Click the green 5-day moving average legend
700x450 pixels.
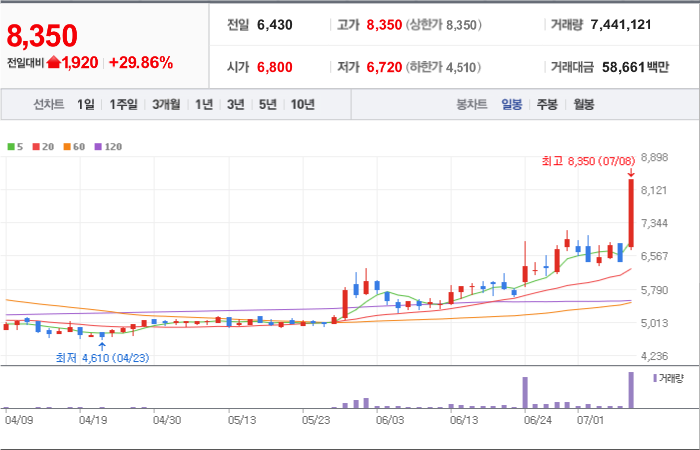click(15, 147)
